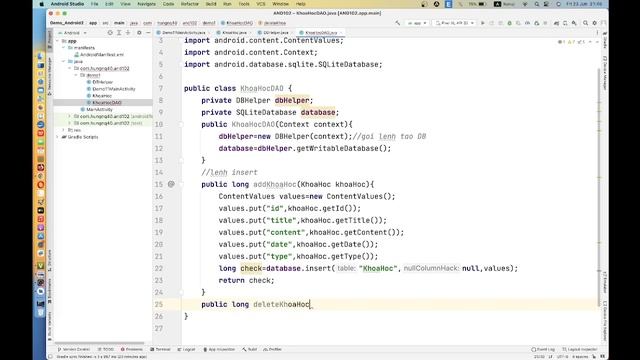Open the Device Manager toolbar icon
This screenshot has width=640, height=360.
(565, 23)
